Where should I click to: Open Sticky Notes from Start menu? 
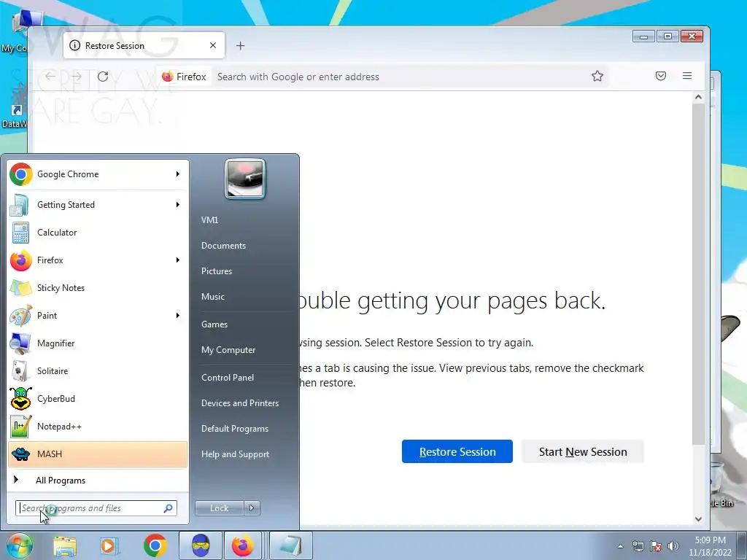pos(98,287)
